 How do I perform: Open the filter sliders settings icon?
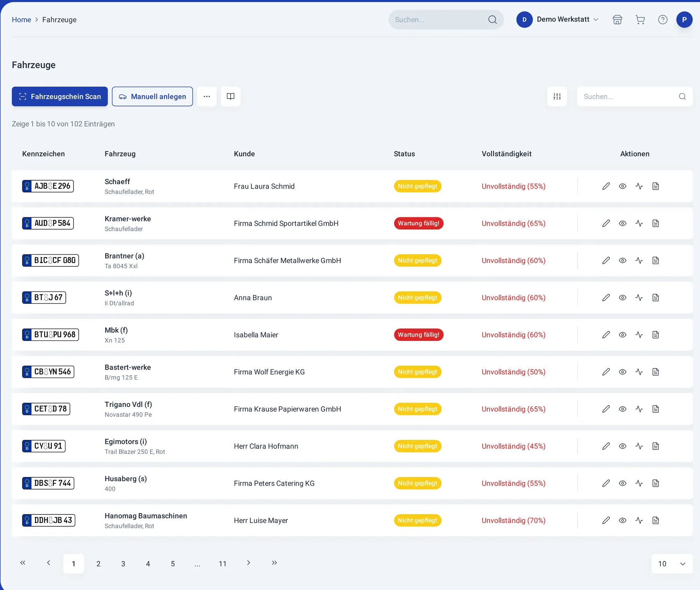557,97
